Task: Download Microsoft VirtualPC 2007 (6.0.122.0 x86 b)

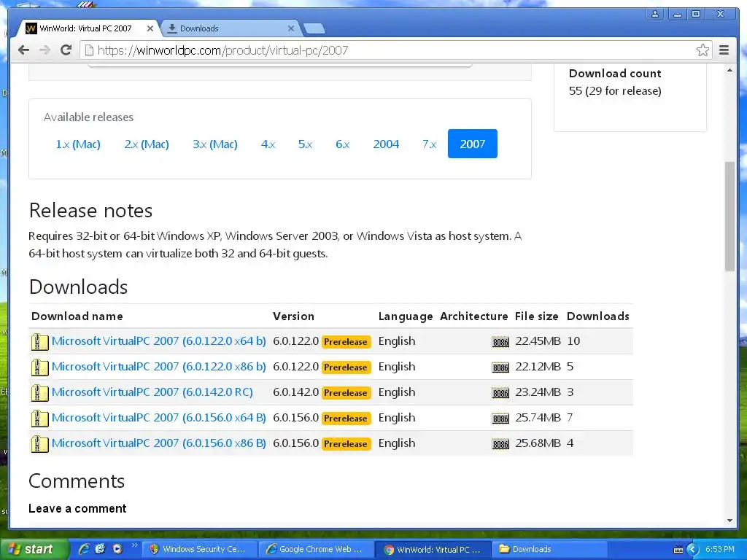Action: (158, 367)
